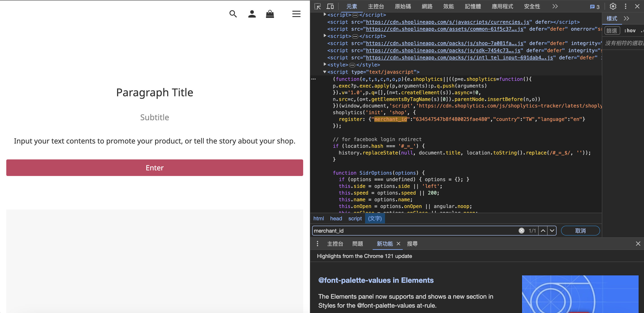Image resolution: width=644 pixels, height=313 pixels.
Task: Toggle the device toolbar icon
Action: pyautogui.click(x=330, y=6)
